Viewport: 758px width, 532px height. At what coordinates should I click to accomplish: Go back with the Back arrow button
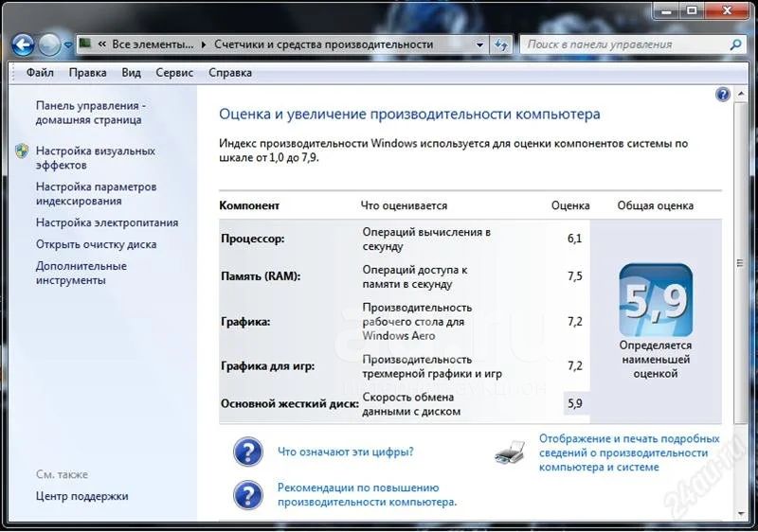23,45
